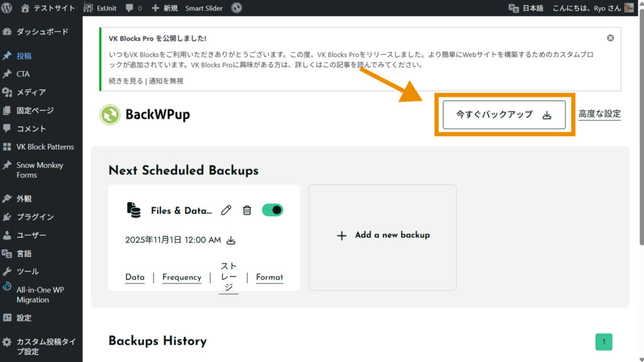Open the 高度な設定 link
The image size is (644, 362).
[x=599, y=114]
